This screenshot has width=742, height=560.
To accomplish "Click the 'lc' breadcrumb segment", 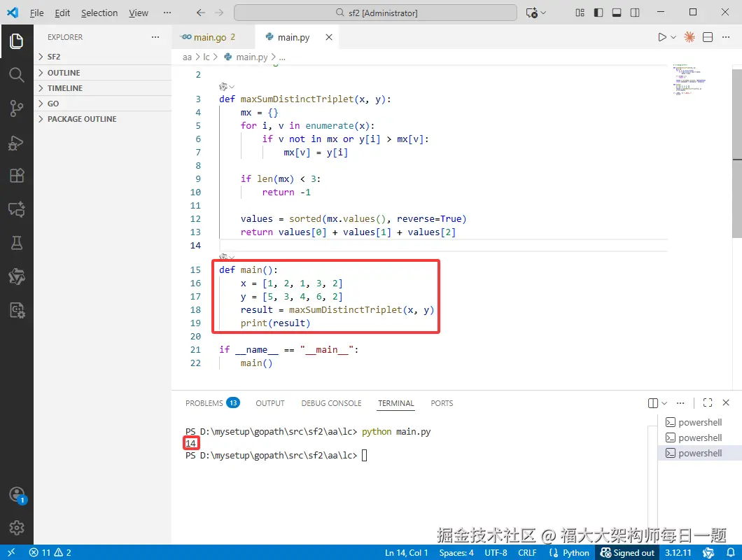I will click(x=206, y=57).
